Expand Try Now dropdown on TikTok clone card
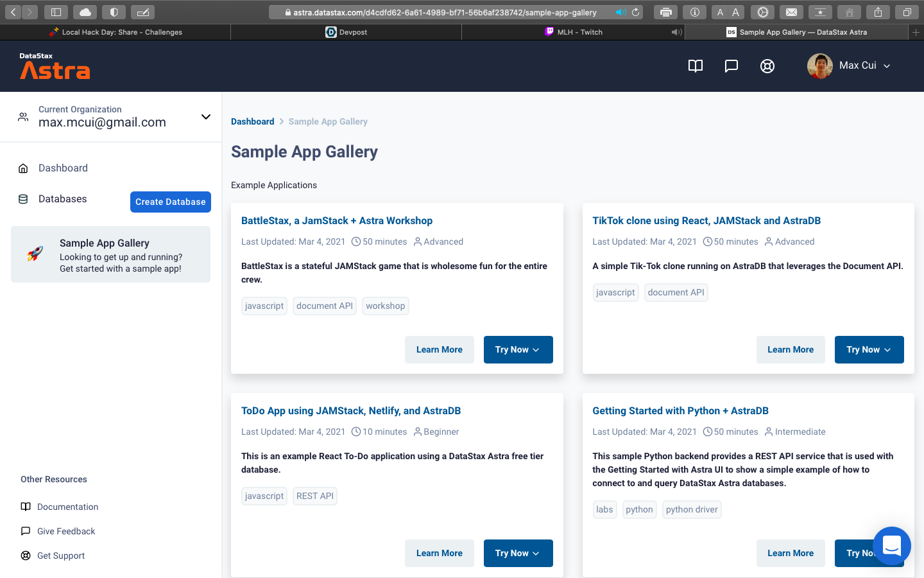 pyautogui.click(x=869, y=349)
